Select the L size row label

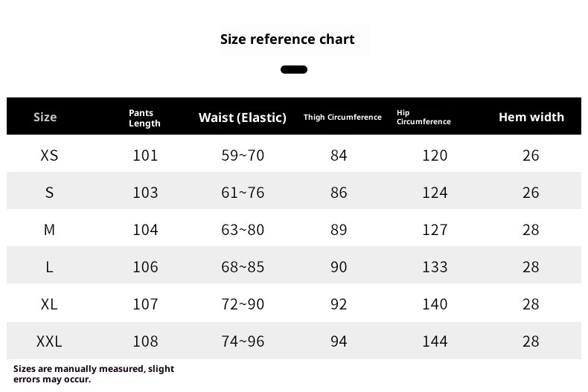49,267
